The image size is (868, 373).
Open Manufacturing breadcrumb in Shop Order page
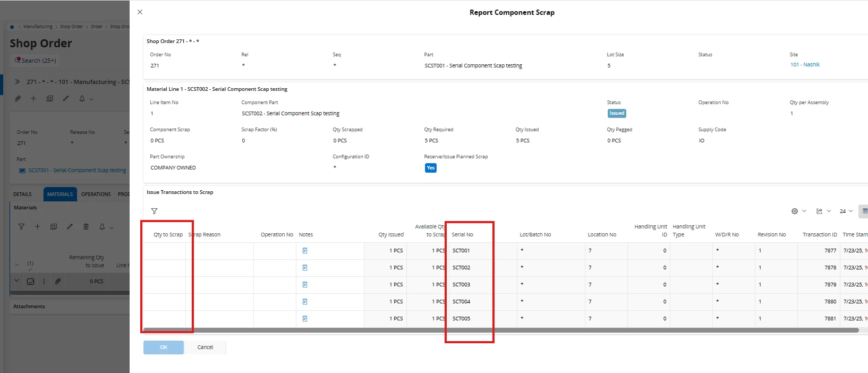pyautogui.click(x=38, y=27)
